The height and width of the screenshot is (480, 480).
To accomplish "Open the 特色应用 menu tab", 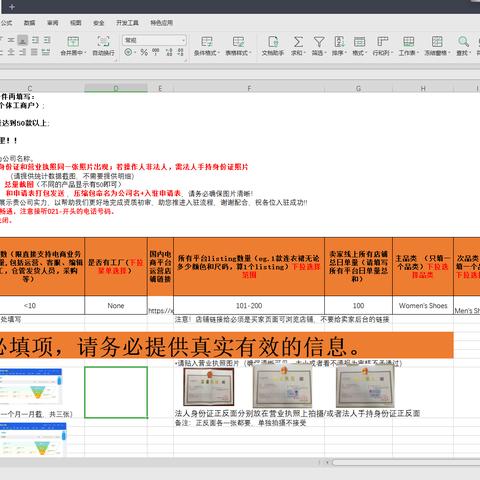I will point(162,23).
